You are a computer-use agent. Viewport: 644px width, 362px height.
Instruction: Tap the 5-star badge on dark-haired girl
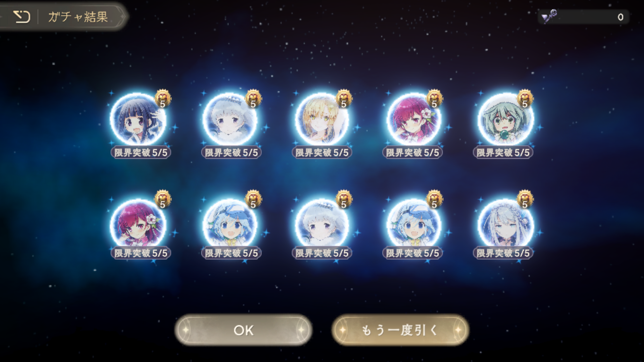click(163, 99)
